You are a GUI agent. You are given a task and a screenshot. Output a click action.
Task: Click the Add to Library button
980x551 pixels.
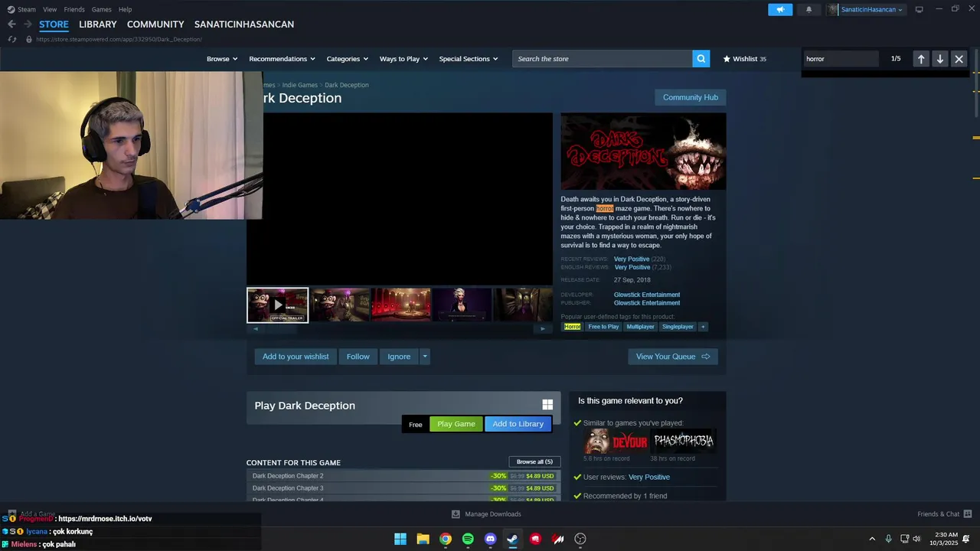(x=518, y=424)
